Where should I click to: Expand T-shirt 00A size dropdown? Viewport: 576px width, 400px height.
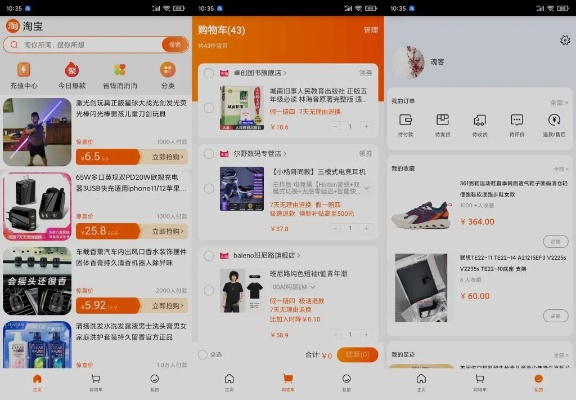click(x=313, y=287)
